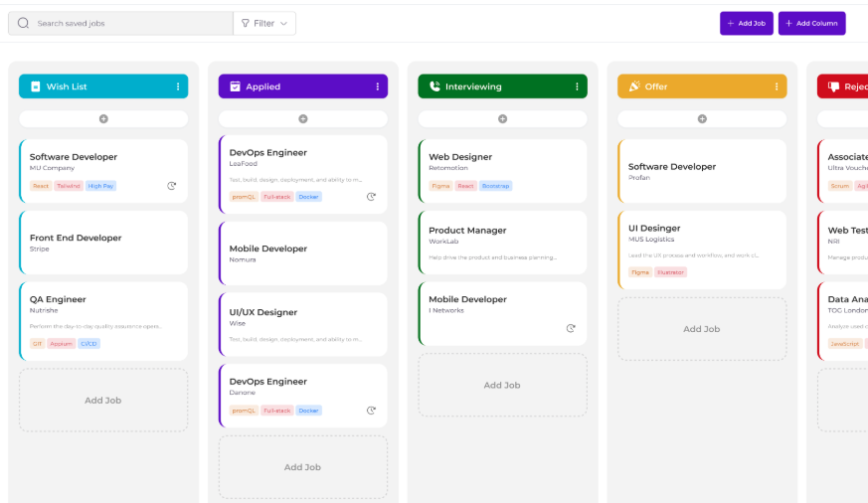This screenshot has height=503, width=868.
Task: Click Add Job placeholder in Wish List
Action: point(103,401)
